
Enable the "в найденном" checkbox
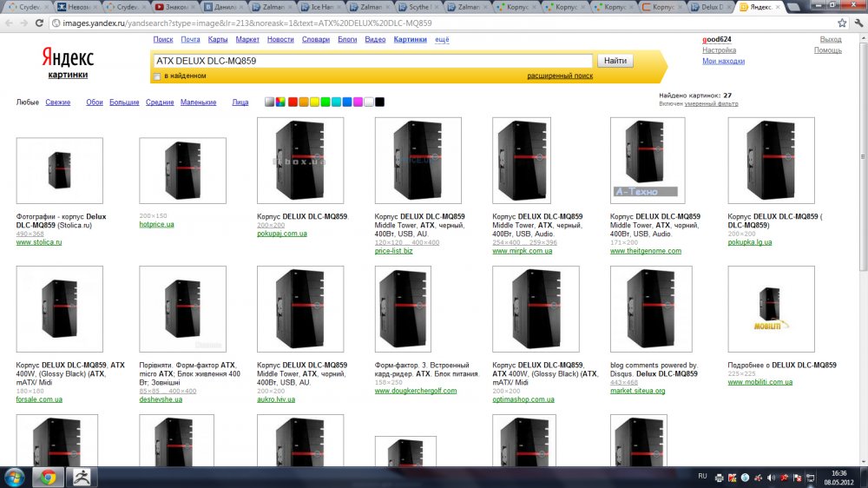click(x=157, y=76)
